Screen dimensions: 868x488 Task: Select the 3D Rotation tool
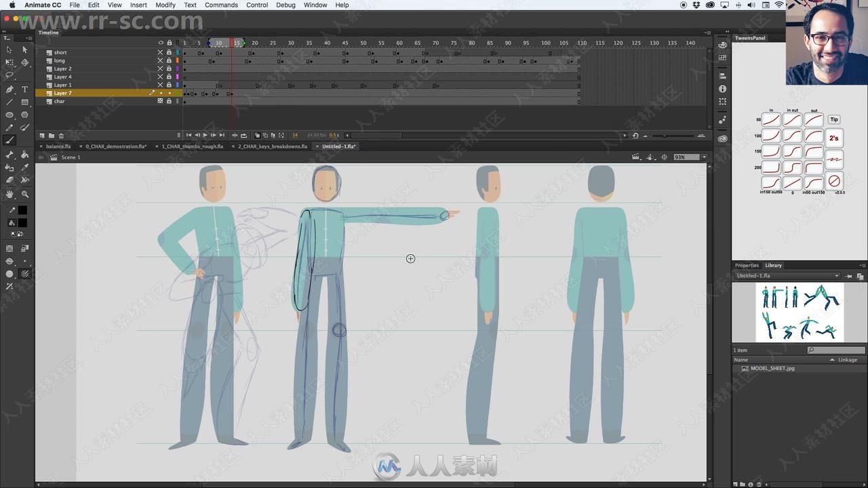pos(24,62)
